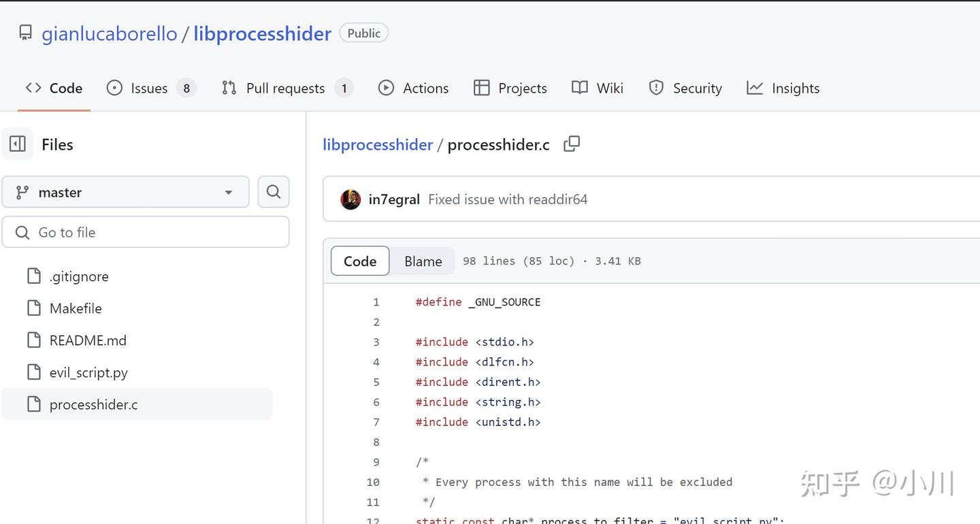The image size is (980, 524).
Task: Click the repository book icon beside gianlucaborello
Action: coord(25,33)
